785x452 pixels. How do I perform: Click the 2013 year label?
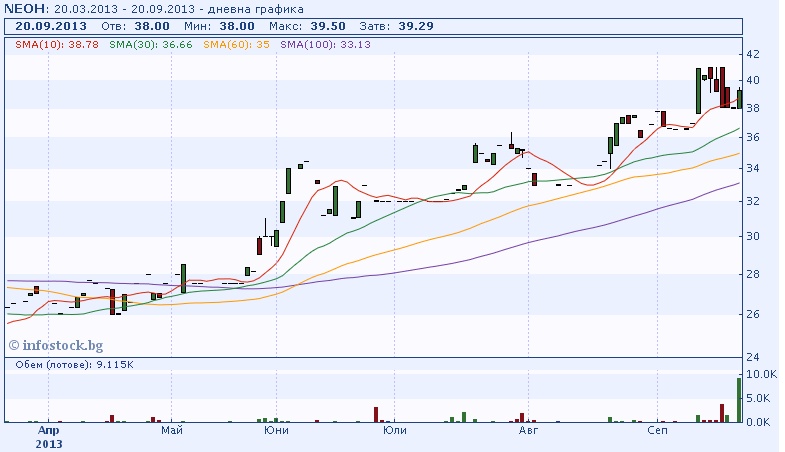pos(49,444)
